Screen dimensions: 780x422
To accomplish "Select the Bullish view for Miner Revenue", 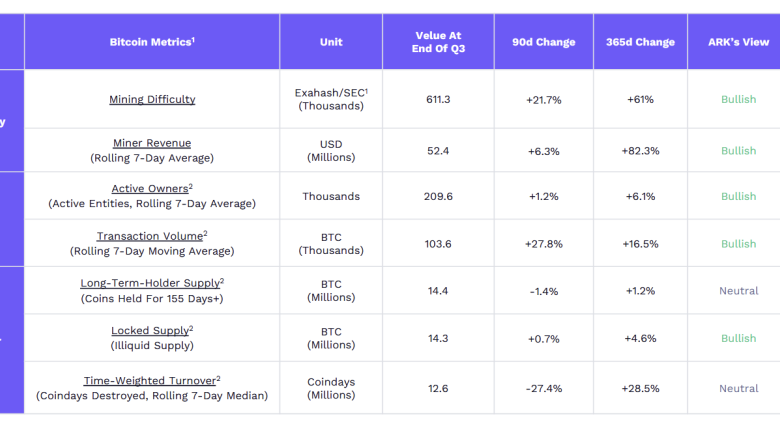I will [738, 151].
